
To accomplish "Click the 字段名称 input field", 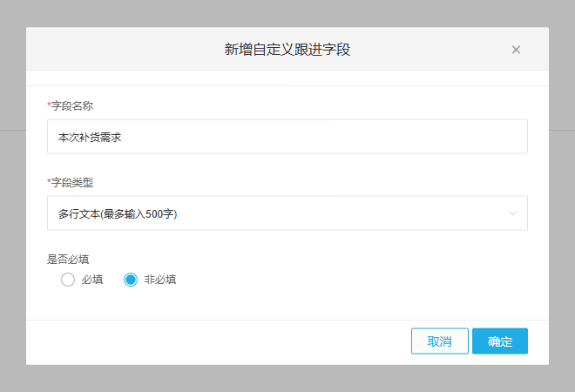I will click(x=287, y=136).
